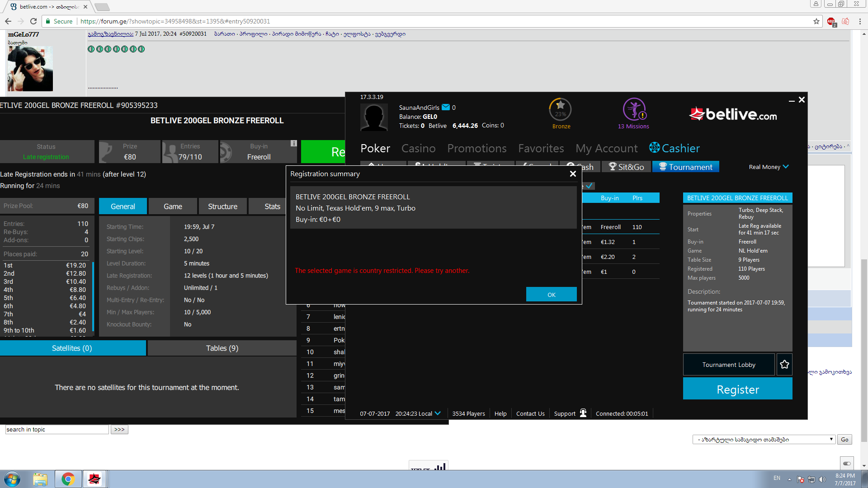Click the >>> search button
Image resolution: width=868 pixels, height=488 pixels.
click(x=119, y=430)
